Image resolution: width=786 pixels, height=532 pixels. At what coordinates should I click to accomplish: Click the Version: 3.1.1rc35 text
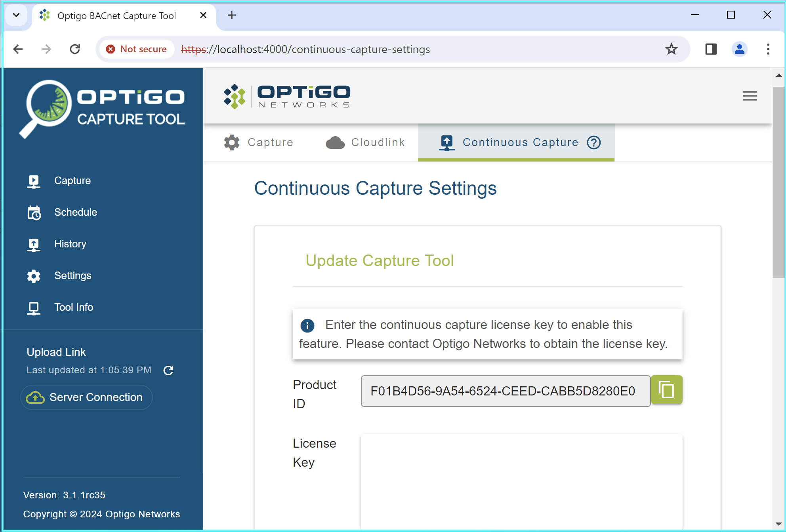tap(64, 495)
